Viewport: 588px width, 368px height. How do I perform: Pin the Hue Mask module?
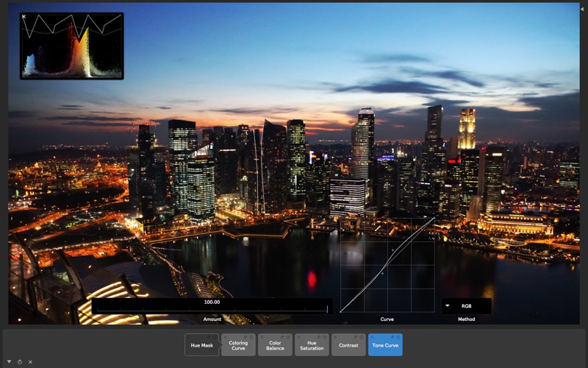coord(209,337)
